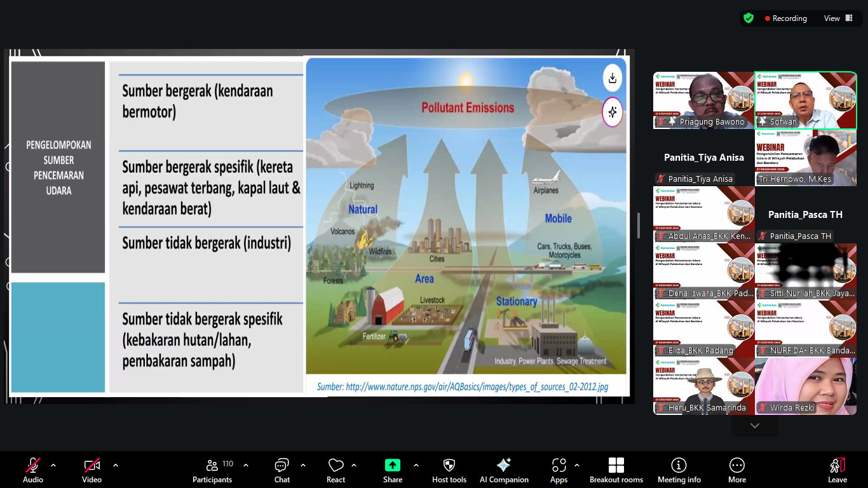
Task: Expand audio options caret next to Audio
Action: click(53, 465)
